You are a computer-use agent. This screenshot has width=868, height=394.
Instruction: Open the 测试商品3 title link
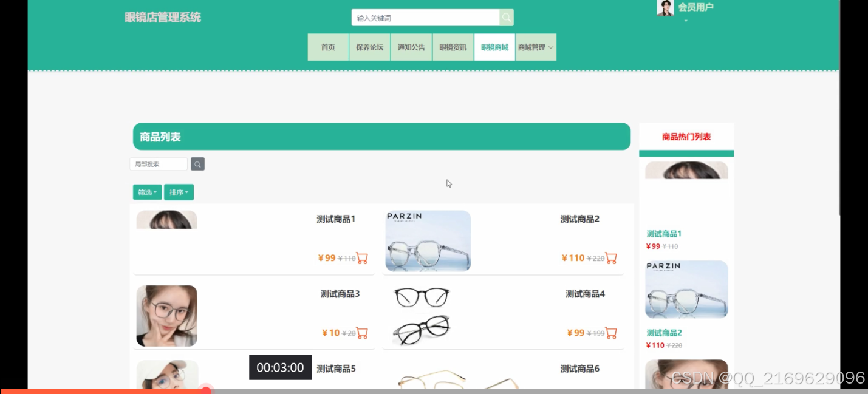pyautogui.click(x=340, y=294)
